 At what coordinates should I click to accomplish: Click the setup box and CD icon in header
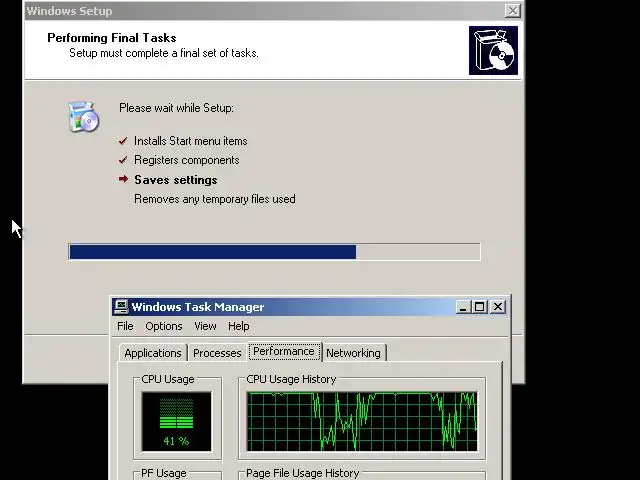[493, 51]
